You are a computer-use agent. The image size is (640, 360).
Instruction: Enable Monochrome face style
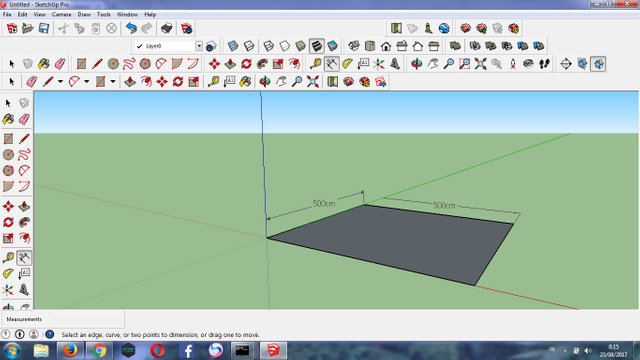[x=332, y=46]
